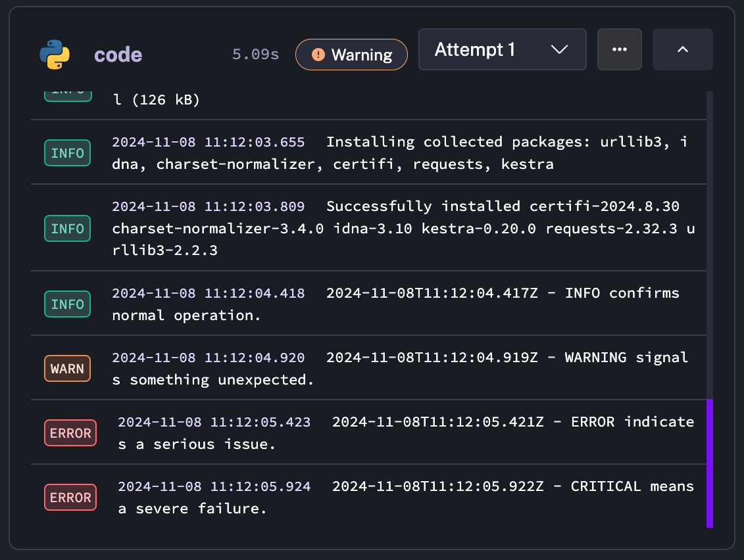Click the INFO badge beside the normal operation message
This screenshot has height=560, width=744.
click(x=67, y=304)
